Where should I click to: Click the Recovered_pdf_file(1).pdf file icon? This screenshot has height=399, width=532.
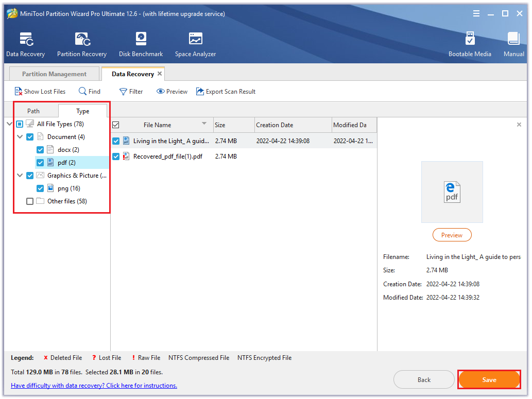(126, 157)
